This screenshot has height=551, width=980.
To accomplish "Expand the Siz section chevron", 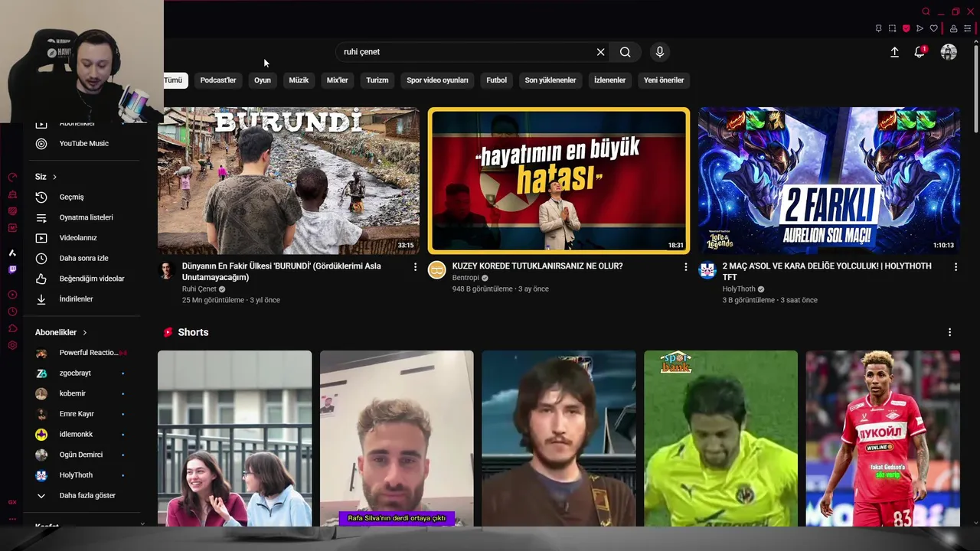I will pos(54,177).
